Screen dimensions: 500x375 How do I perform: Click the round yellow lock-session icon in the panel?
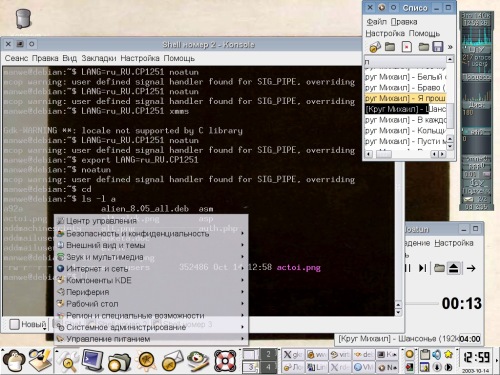click(x=410, y=354)
